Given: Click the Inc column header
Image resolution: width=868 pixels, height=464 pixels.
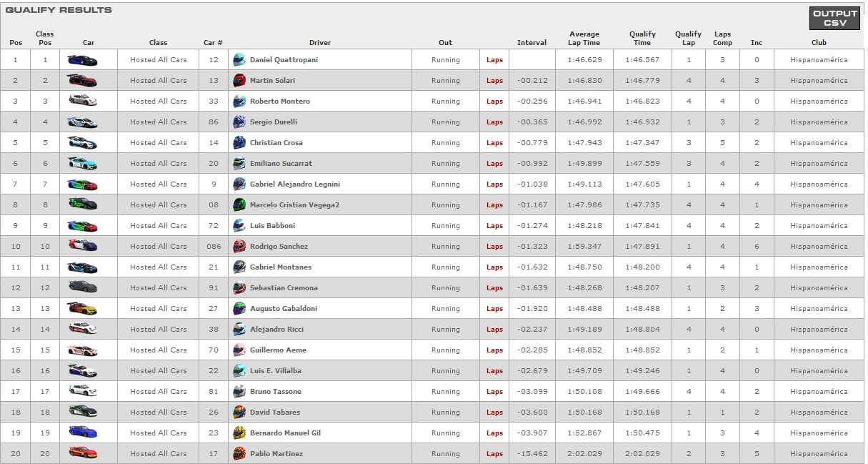Looking at the screenshot, I should [x=757, y=43].
